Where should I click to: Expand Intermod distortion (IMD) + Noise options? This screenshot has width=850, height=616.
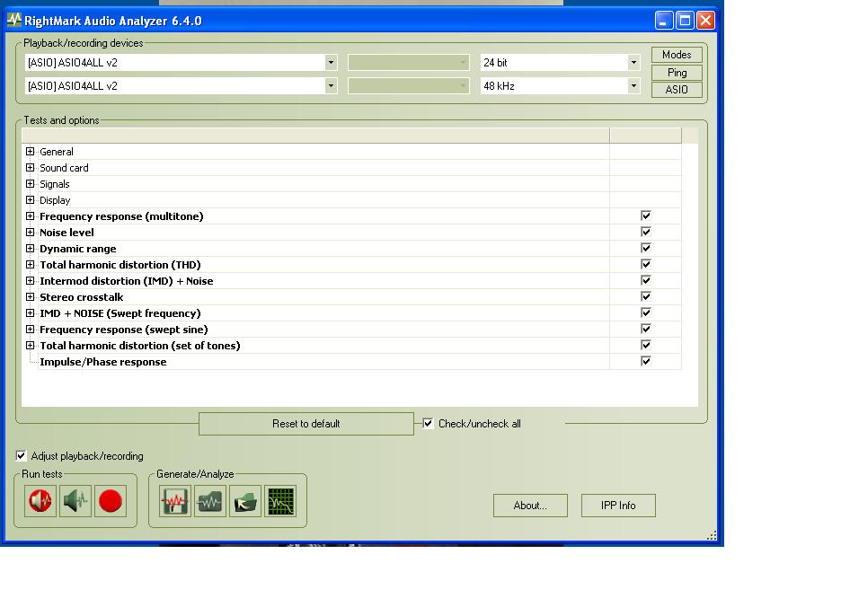(x=31, y=281)
